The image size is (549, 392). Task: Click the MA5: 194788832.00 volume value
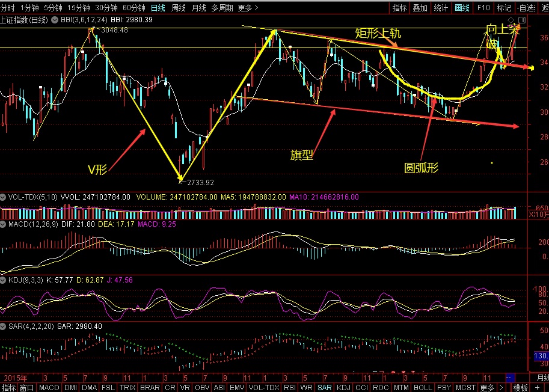(253, 197)
